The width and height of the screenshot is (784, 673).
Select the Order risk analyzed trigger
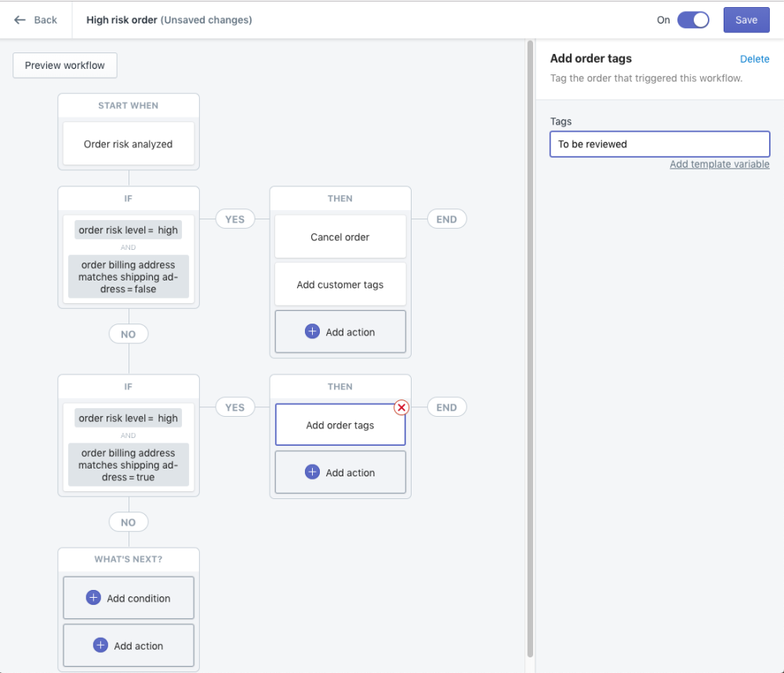point(128,143)
